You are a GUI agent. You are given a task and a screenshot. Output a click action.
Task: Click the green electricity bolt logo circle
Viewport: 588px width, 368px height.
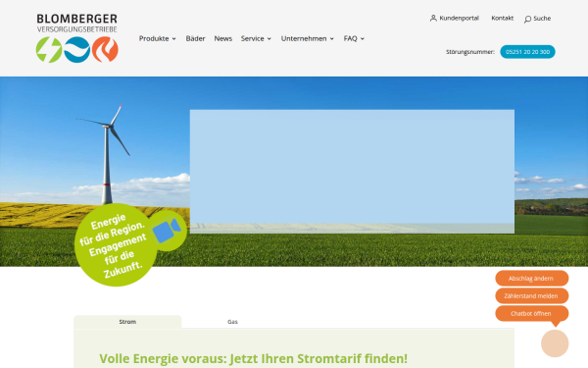click(49, 50)
